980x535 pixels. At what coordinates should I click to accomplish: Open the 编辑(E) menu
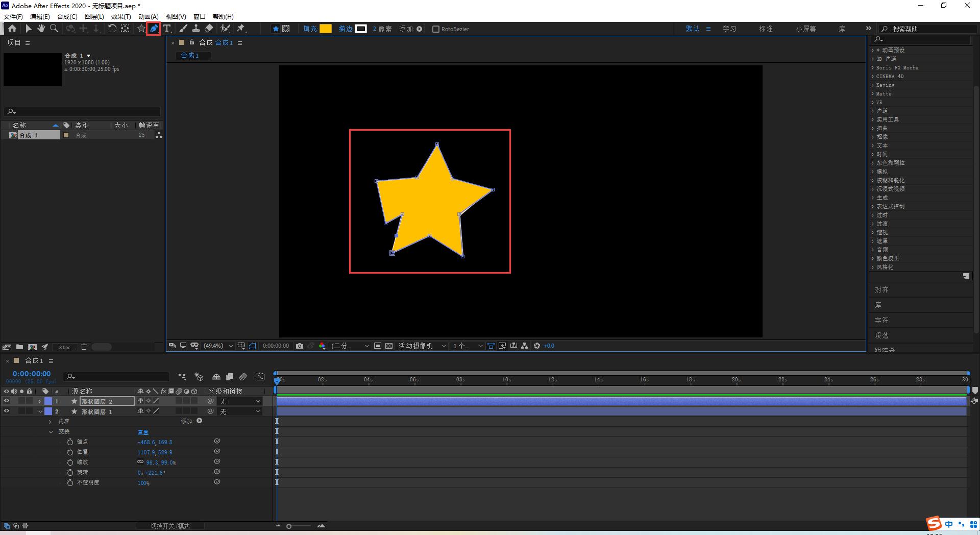(x=40, y=17)
